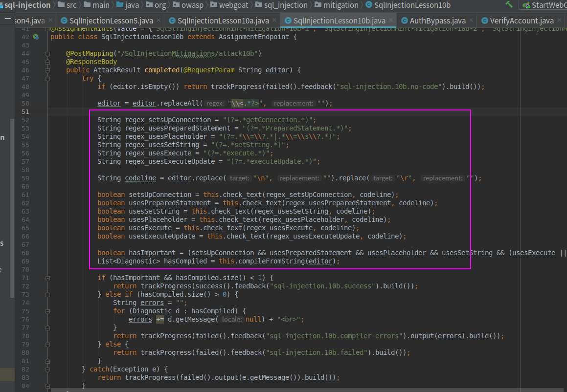567x392 pixels.
Task: Switch to the SqlInjectionLesson5.java tab
Action: 111,21
